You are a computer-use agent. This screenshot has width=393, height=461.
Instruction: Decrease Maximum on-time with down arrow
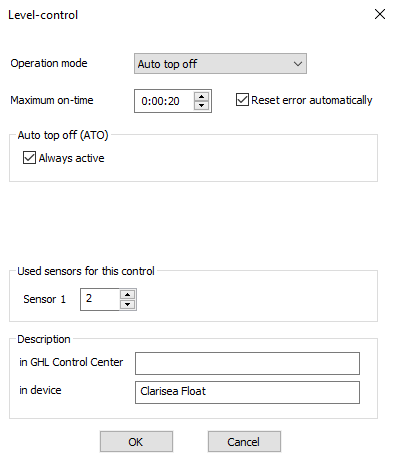click(201, 105)
